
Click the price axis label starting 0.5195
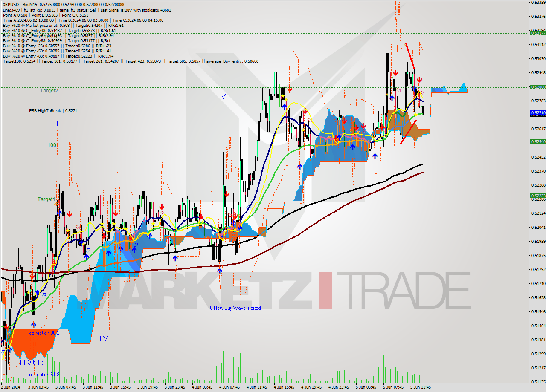click(x=538, y=241)
